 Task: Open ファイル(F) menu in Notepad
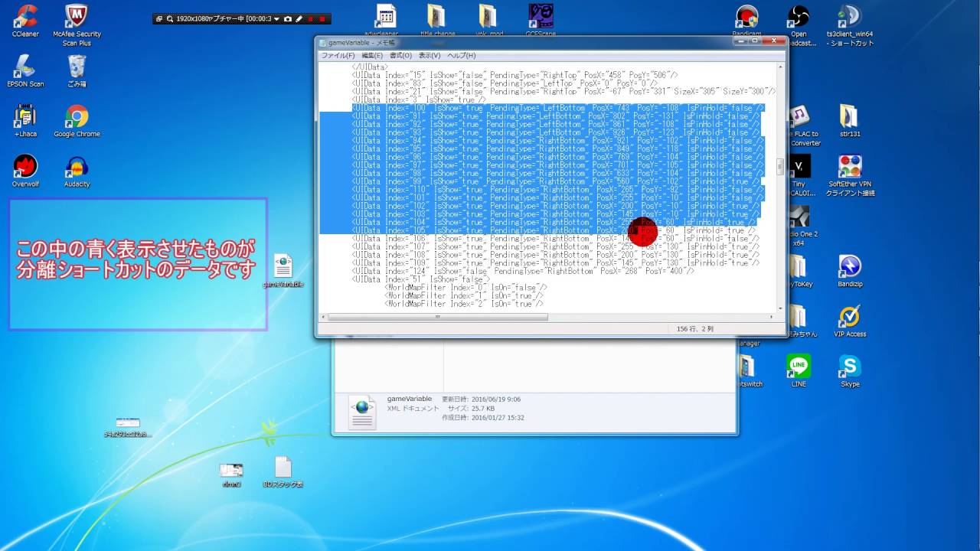[338, 55]
